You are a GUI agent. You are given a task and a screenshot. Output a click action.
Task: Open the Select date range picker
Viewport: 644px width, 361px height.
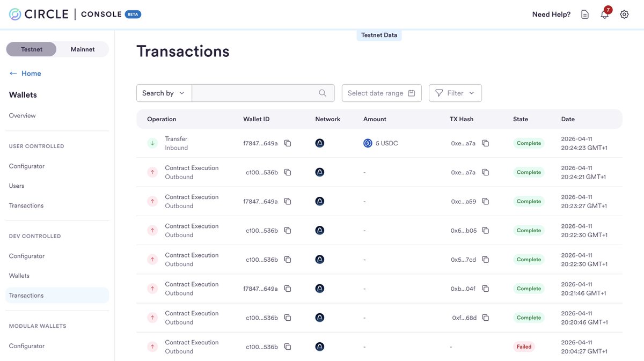(x=382, y=92)
